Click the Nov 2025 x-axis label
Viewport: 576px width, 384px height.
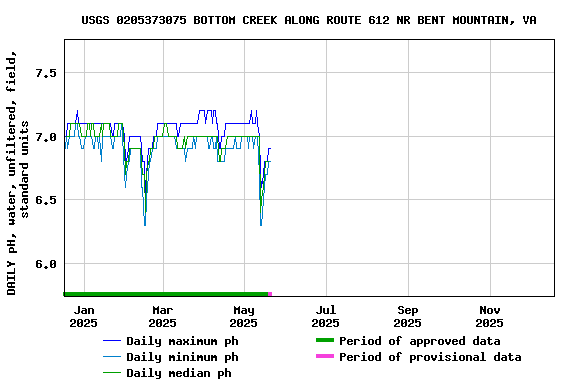tap(490, 317)
